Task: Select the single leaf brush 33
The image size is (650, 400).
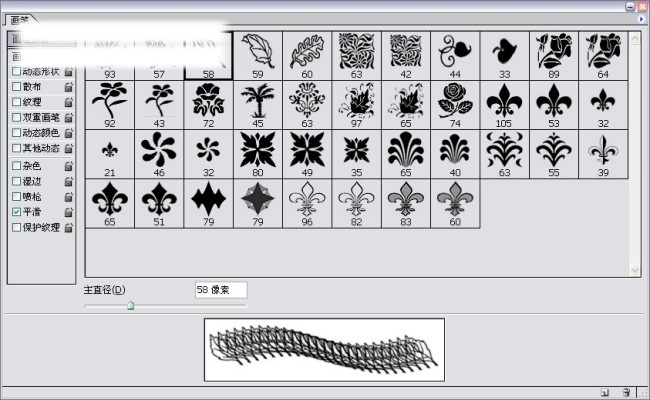Action: click(504, 56)
